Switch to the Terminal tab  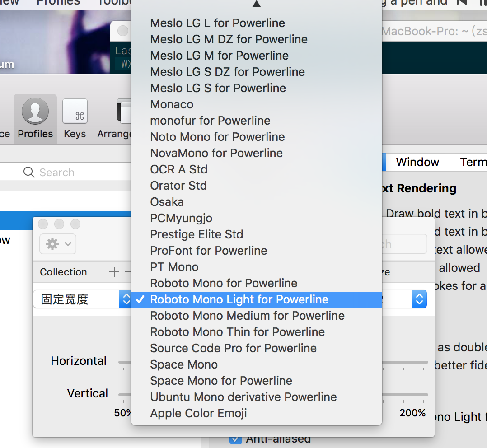click(x=473, y=162)
